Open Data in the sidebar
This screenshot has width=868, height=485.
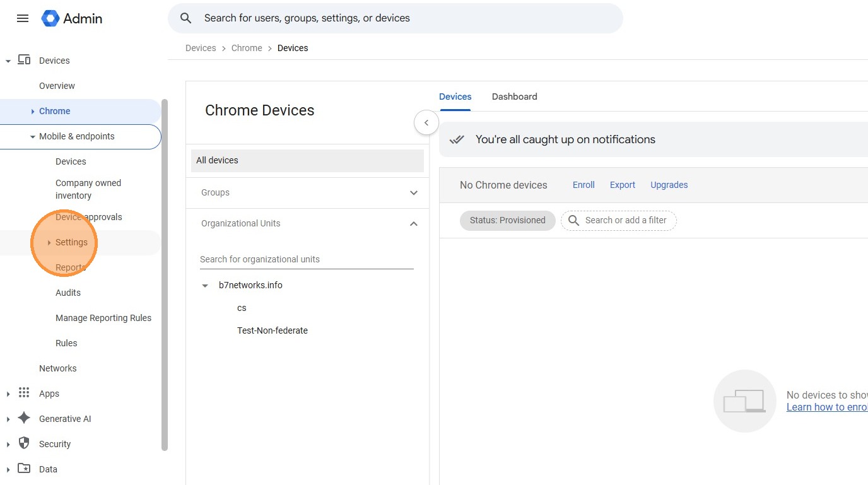pos(48,469)
